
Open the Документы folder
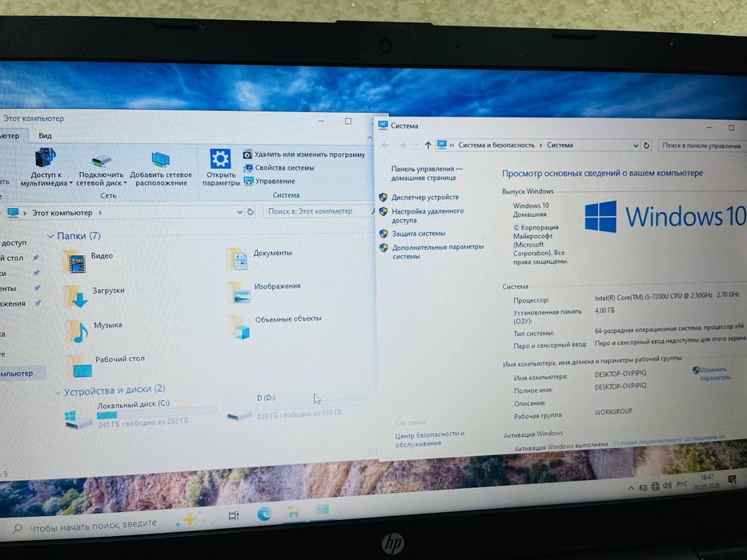259,258
